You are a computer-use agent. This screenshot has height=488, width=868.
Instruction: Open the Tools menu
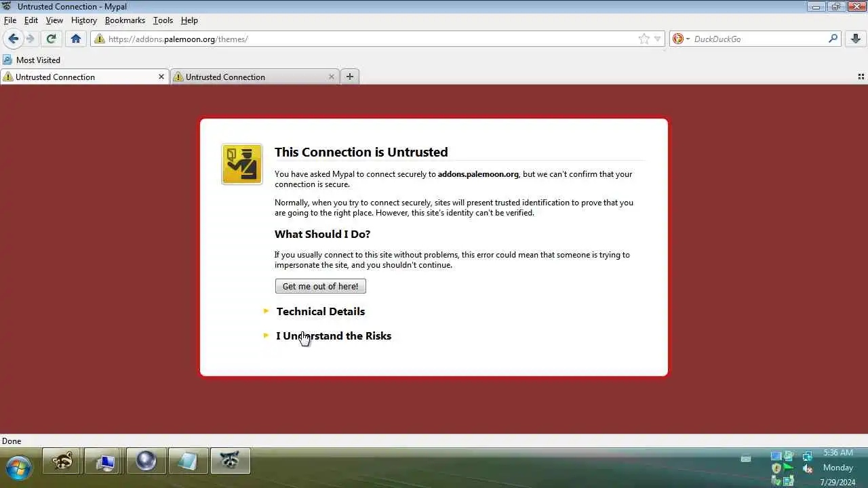tap(163, 20)
